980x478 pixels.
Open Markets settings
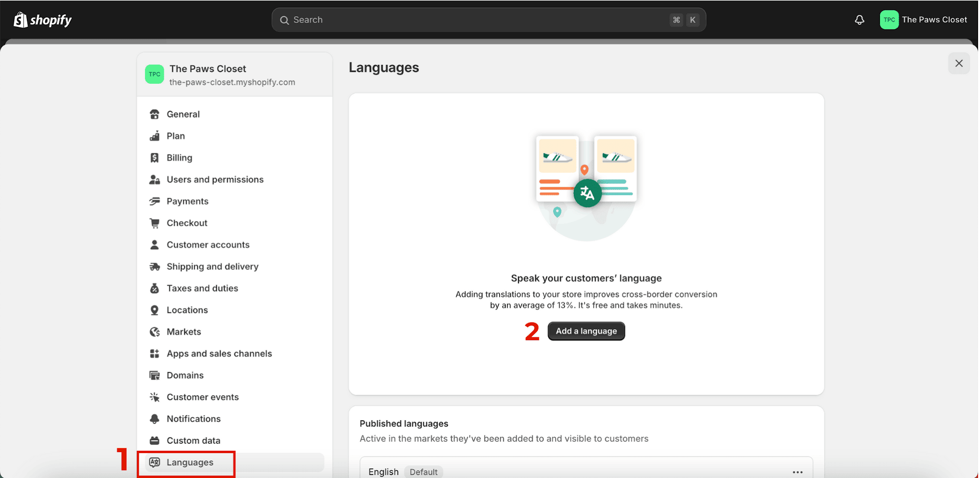[234, 332]
